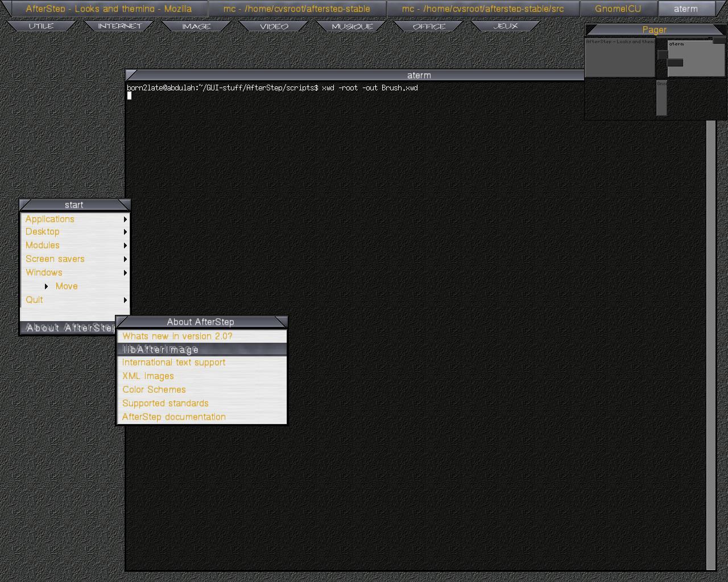Switch to GnomeICU in window list
Screen dimensions: 728x582
[618, 9]
